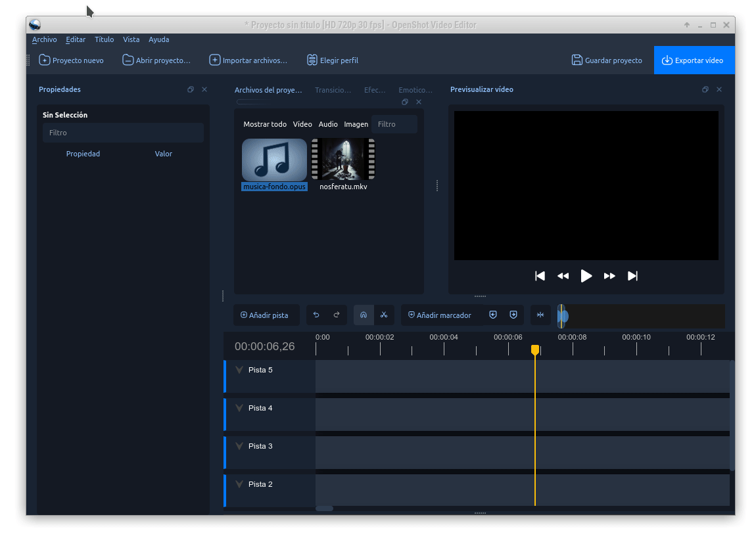This screenshot has height=540, width=756.
Task: Click the undo arrow in timeline toolbar
Action: point(316,315)
